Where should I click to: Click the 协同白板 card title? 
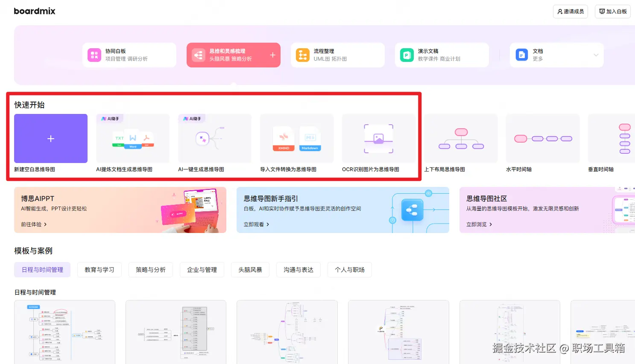pyautogui.click(x=116, y=51)
